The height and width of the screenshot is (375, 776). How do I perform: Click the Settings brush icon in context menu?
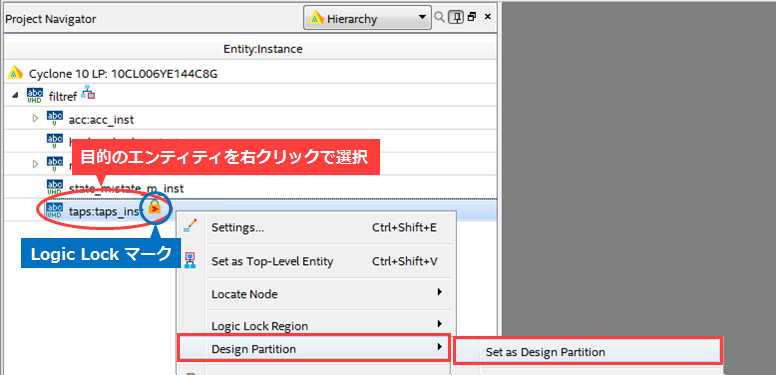190,227
